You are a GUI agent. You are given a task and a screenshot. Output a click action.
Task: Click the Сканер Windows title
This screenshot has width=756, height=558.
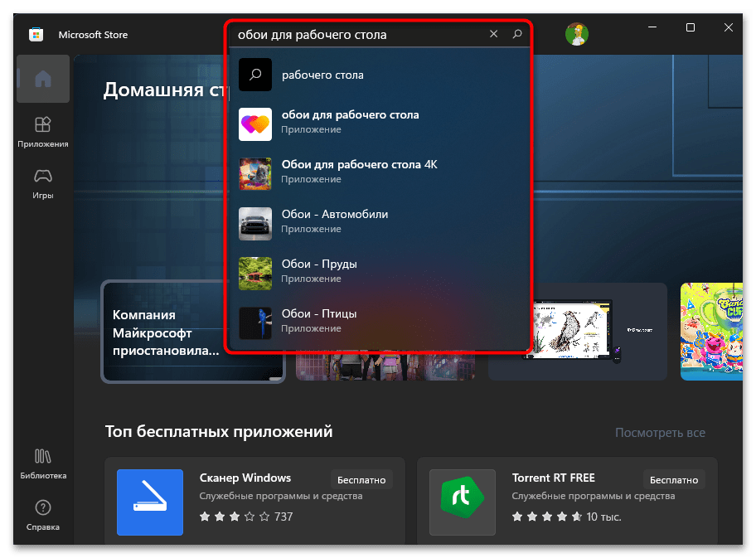(245, 478)
